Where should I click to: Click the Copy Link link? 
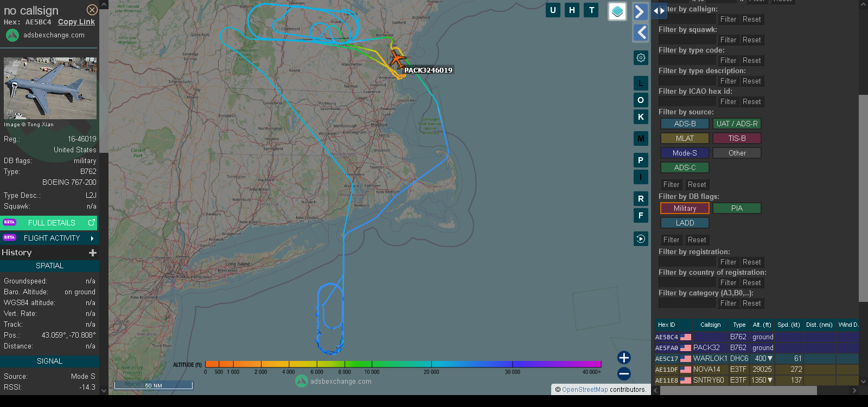tap(76, 22)
